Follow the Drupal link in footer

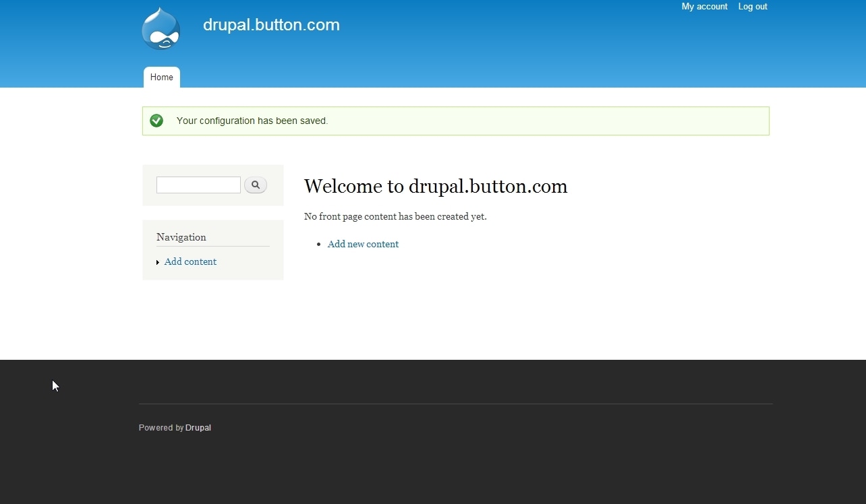click(198, 428)
